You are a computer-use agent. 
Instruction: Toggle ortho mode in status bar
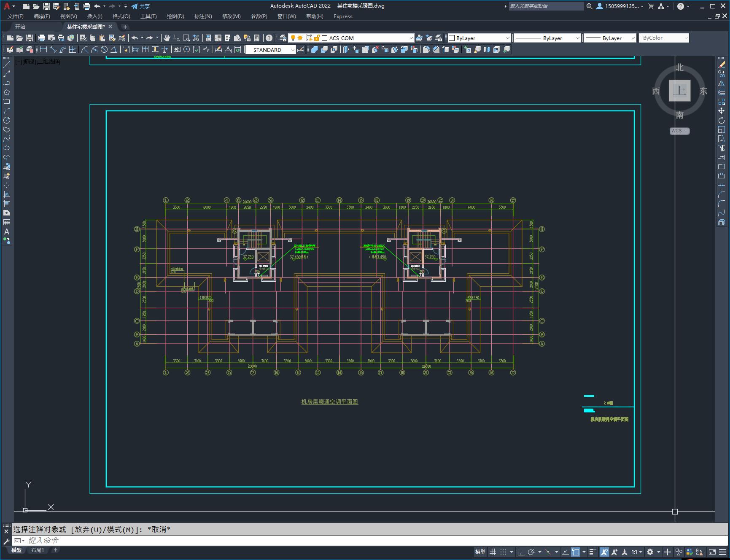521,552
